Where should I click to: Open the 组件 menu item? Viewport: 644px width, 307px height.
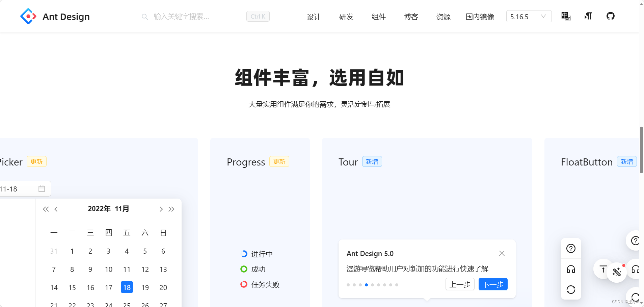pyautogui.click(x=378, y=17)
